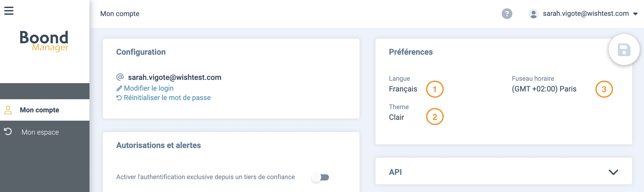Select Mon compte in the sidebar

tap(39, 110)
